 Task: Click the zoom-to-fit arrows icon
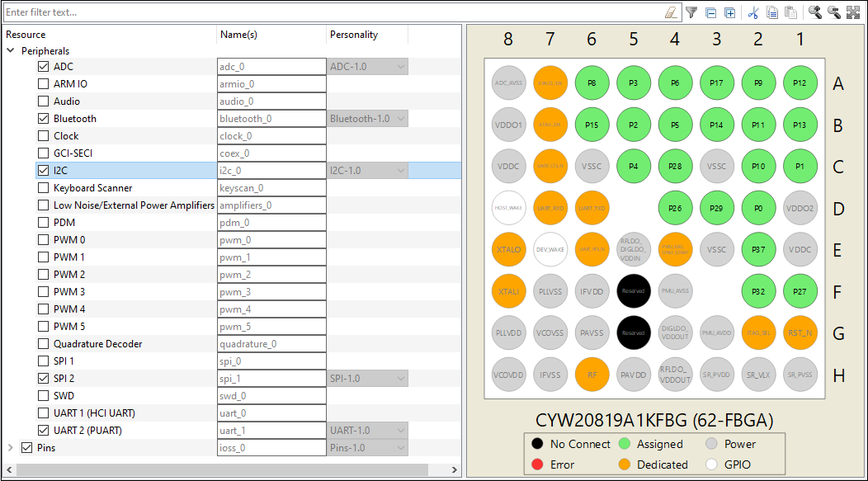coord(853,12)
